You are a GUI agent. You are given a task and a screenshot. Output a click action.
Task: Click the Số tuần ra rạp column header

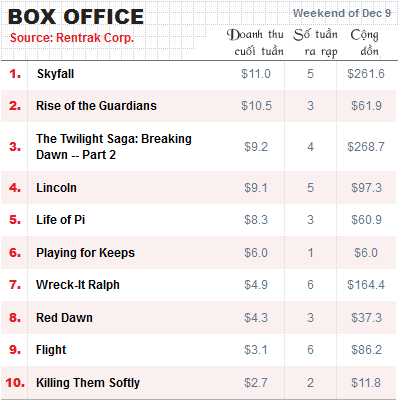(x=315, y=43)
